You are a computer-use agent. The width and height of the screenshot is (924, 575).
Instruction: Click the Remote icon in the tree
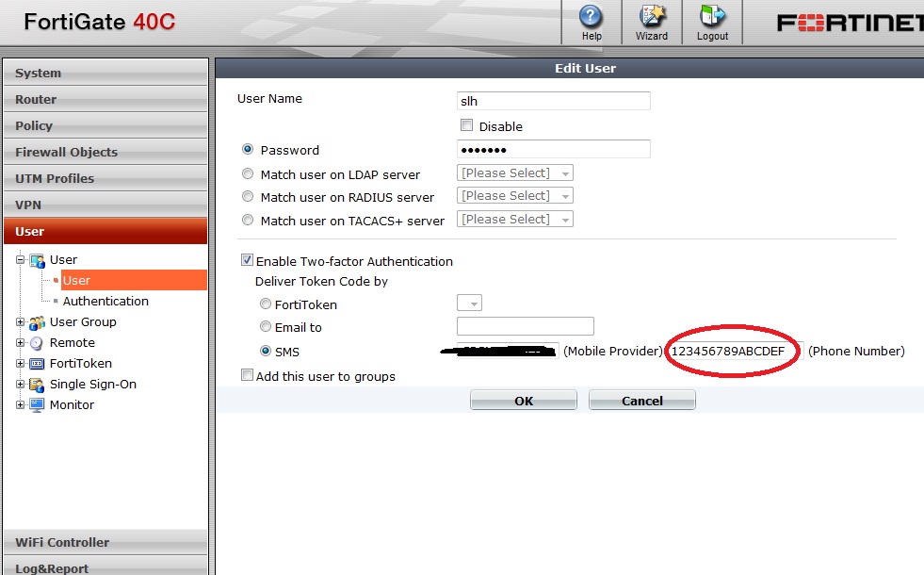pyautogui.click(x=35, y=342)
